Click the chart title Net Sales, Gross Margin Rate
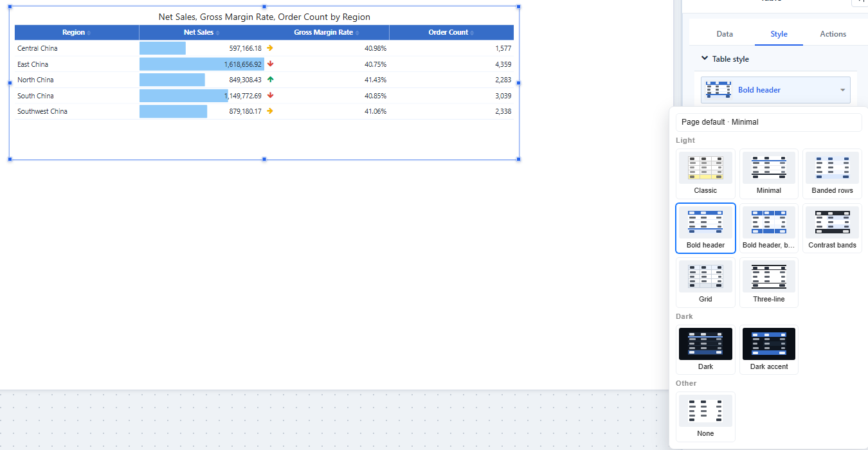The image size is (868, 450). pyautogui.click(x=264, y=17)
